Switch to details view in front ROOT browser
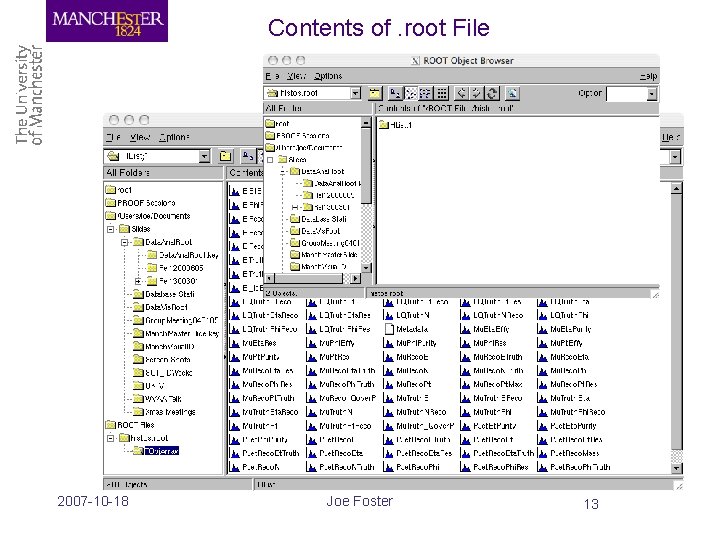The image size is (720, 540). click(x=442, y=94)
